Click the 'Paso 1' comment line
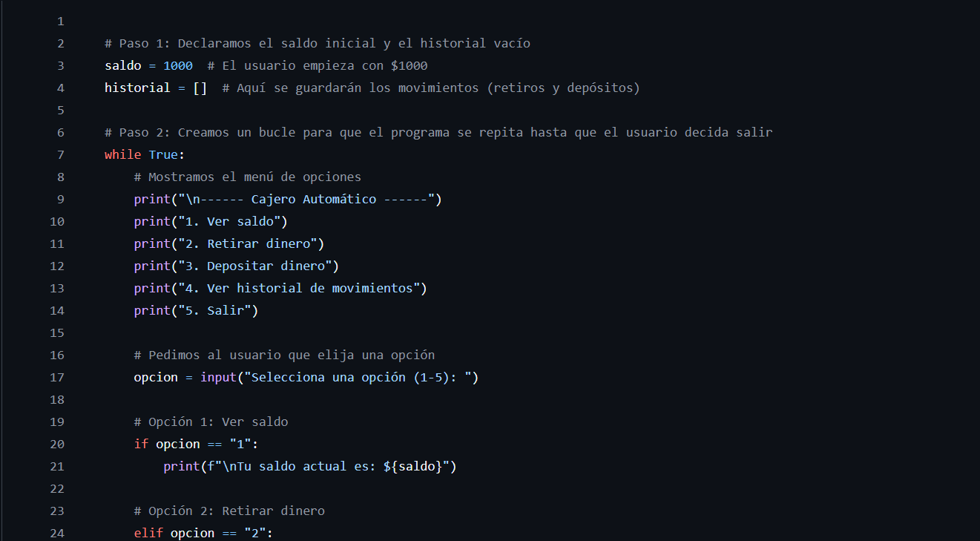Viewport: 980px width, 541px height. 318,44
